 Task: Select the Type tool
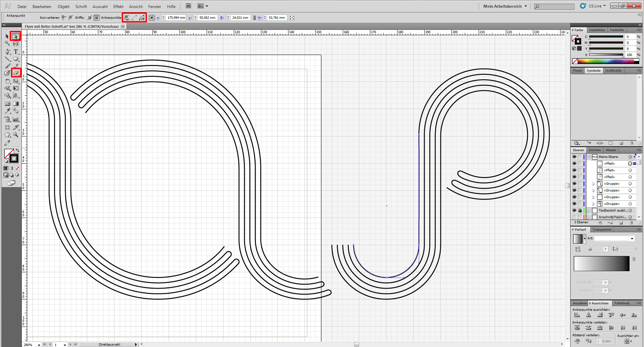[16, 52]
